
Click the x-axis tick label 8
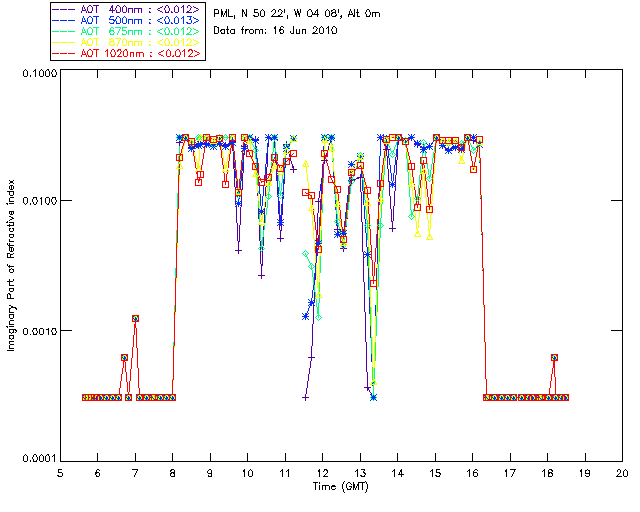click(173, 473)
